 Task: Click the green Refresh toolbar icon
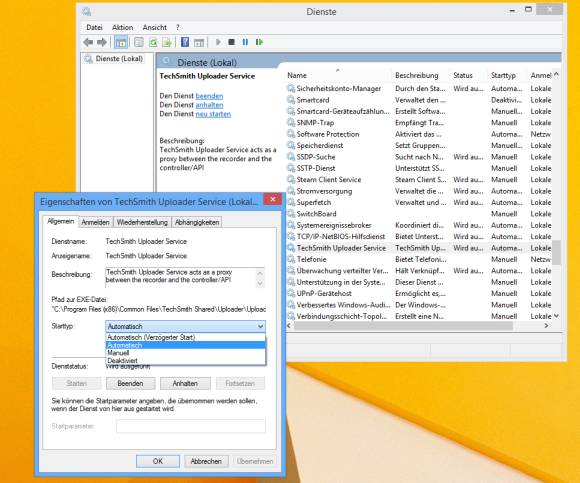click(x=153, y=42)
